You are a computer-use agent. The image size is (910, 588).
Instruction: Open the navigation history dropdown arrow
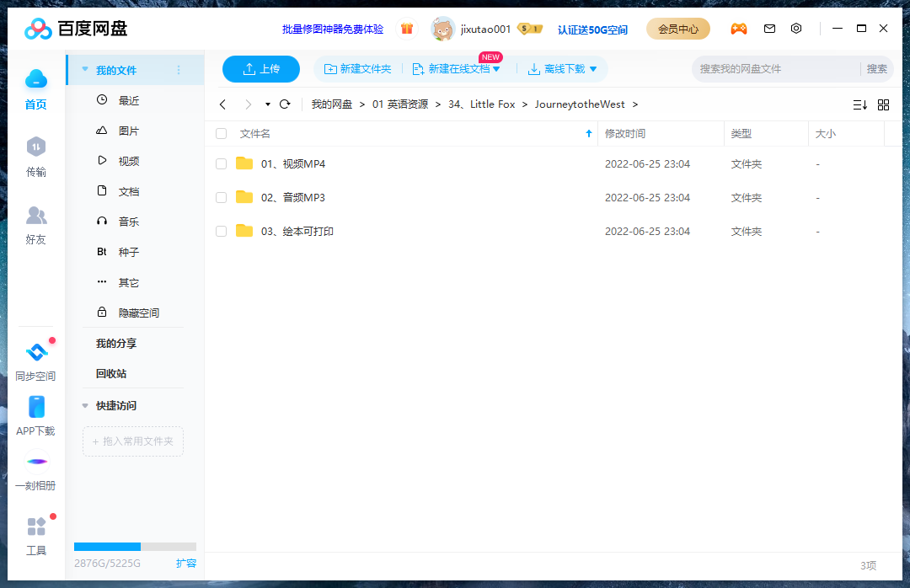268,104
